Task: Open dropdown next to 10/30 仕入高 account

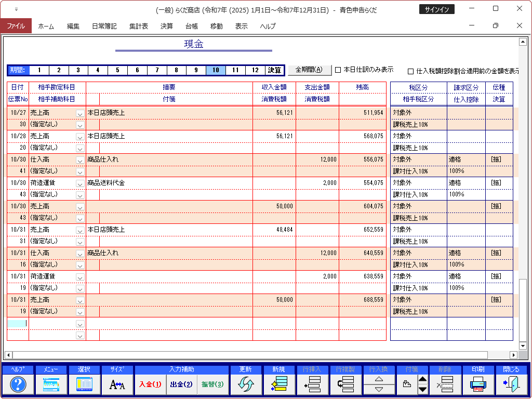Action: 80,160
